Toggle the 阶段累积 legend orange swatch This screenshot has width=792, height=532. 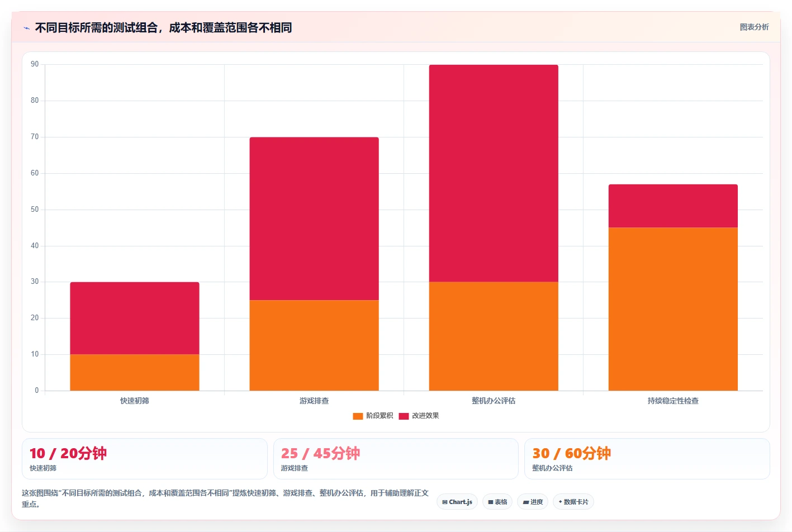tap(358, 416)
